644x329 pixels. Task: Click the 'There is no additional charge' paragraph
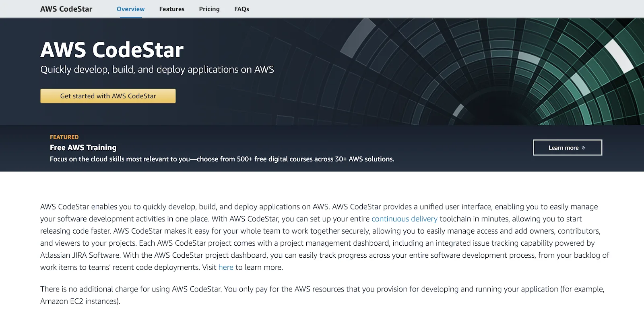(322, 295)
